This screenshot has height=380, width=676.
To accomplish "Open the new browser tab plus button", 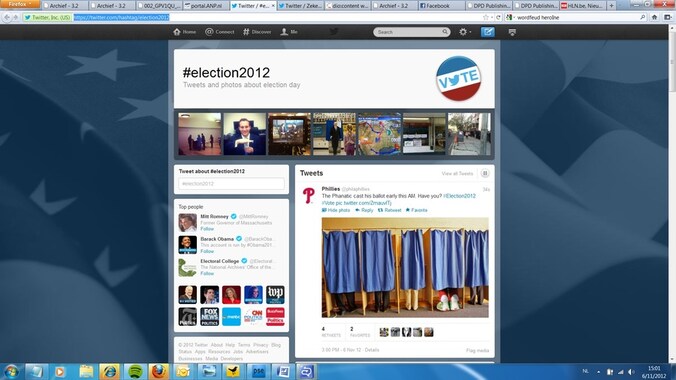I will (x=611, y=6).
